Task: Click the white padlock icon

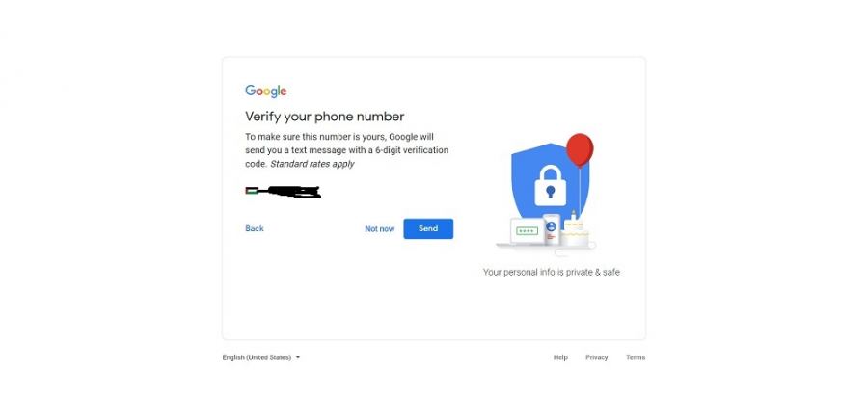Action: [x=551, y=185]
